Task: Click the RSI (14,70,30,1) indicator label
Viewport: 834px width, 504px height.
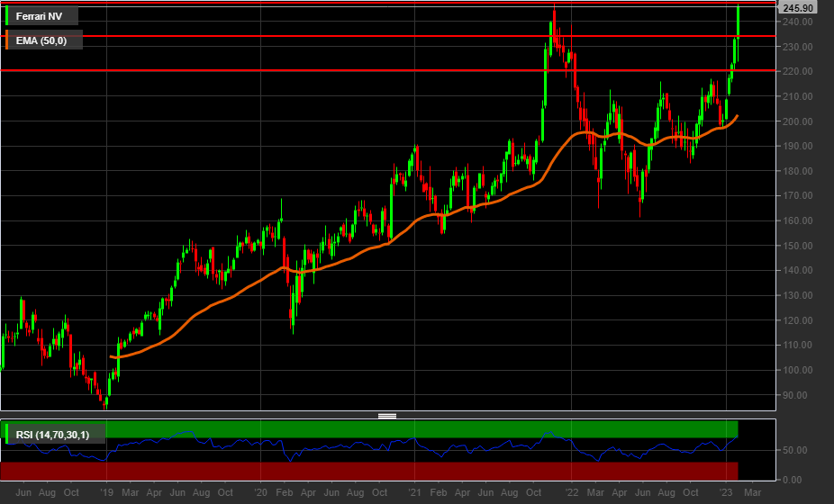Action: pyautogui.click(x=52, y=435)
